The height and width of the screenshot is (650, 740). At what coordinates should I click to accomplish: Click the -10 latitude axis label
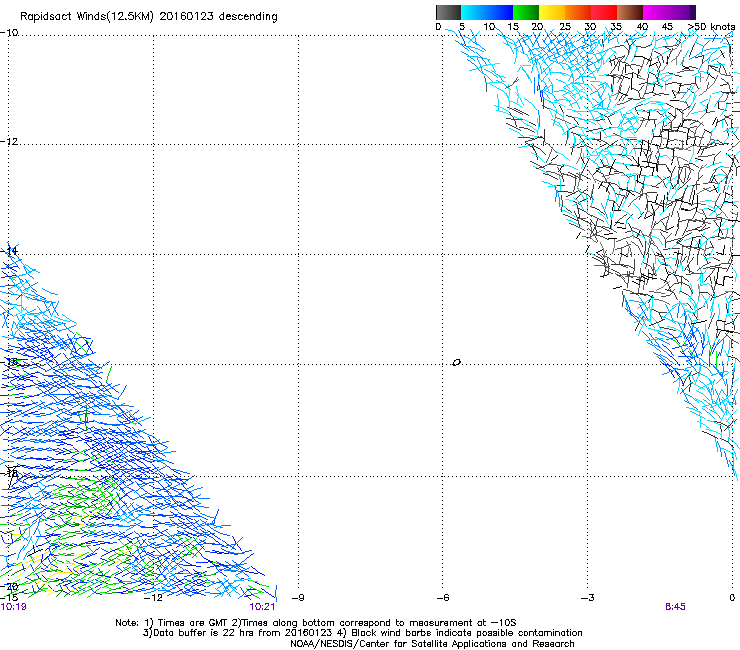coord(9,33)
